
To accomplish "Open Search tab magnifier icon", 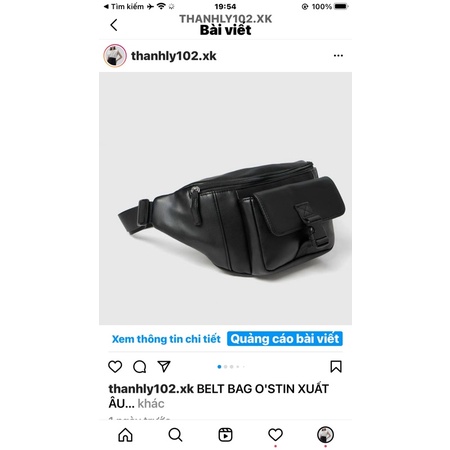I will [x=175, y=435].
